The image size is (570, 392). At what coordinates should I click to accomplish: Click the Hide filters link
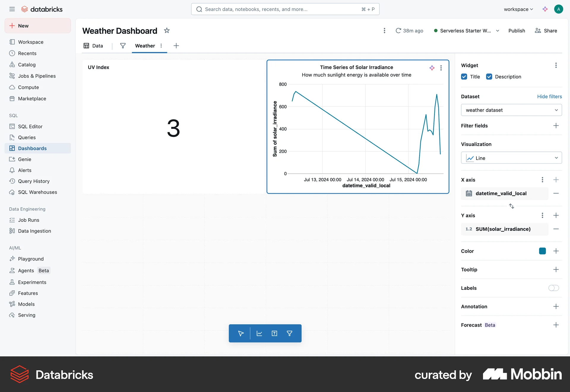[x=550, y=96]
